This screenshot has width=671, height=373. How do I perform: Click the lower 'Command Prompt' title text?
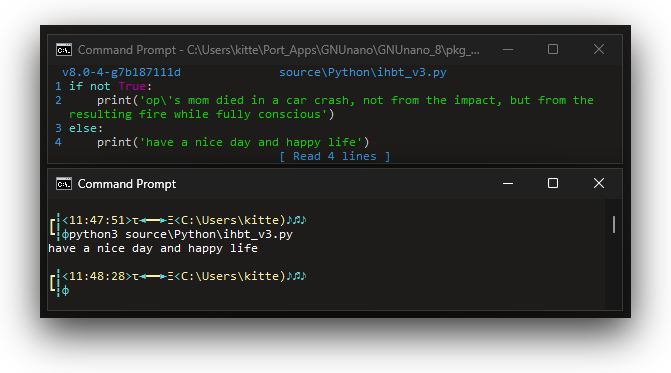127,184
